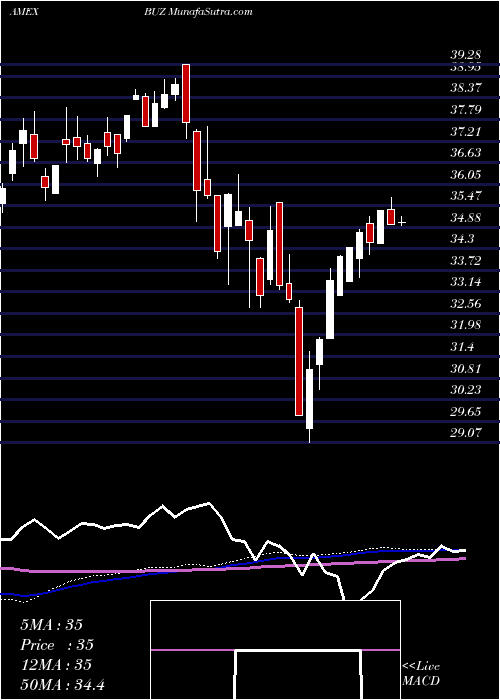This screenshot has width=500, height=700.
Task: Select the 36.05 price axis label
Action: pyautogui.click(x=466, y=174)
